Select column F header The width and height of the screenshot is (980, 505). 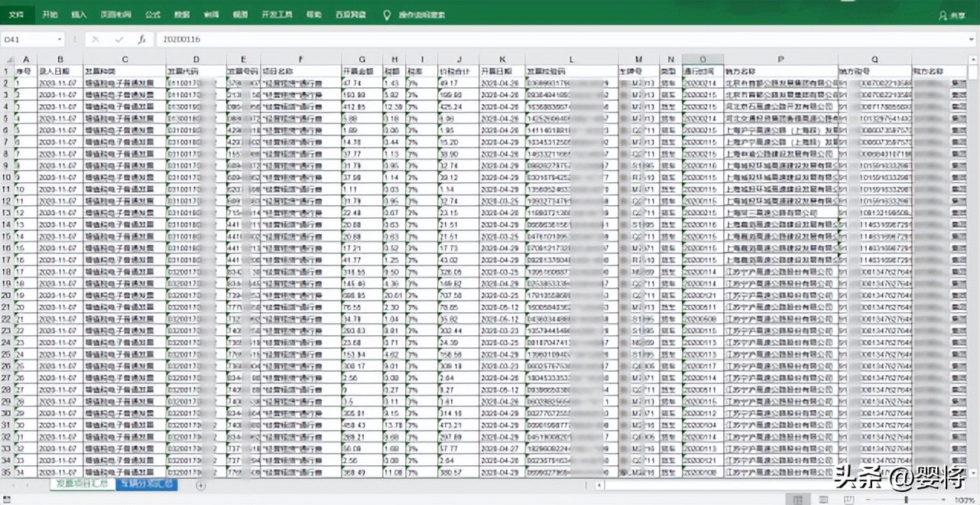point(300,60)
